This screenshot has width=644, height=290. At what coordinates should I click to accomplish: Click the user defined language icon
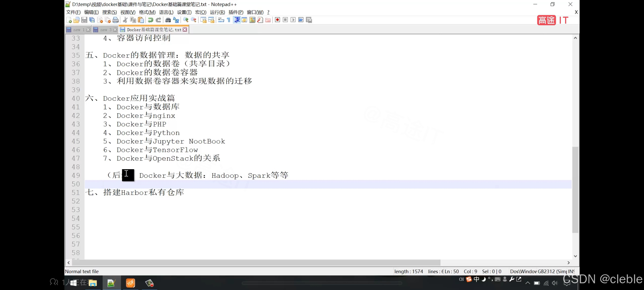tap(244, 20)
